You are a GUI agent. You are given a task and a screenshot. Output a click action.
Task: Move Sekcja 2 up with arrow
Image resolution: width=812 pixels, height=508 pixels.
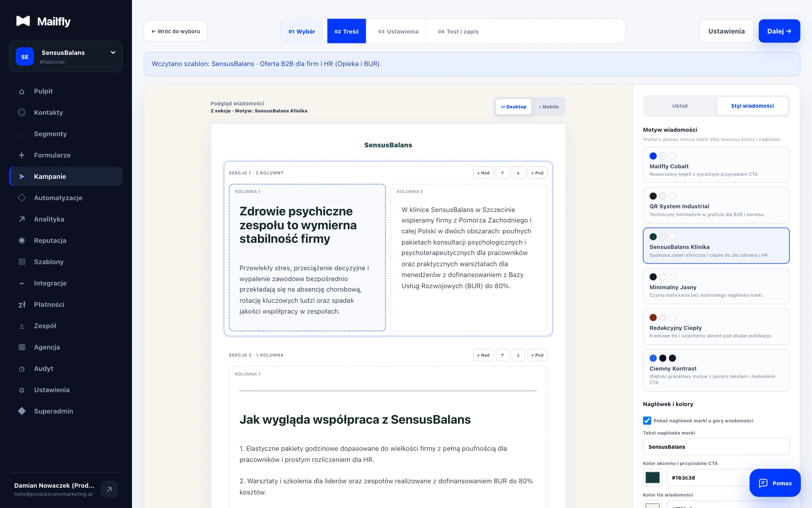tap(502, 355)
